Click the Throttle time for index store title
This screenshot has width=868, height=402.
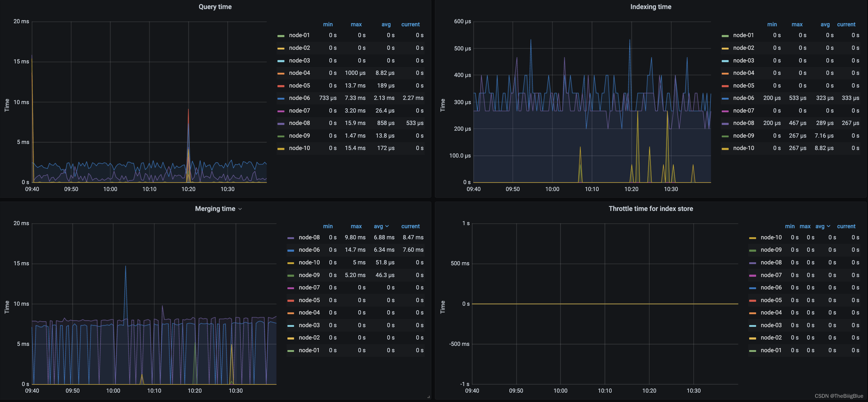click(x=650, y=209)
